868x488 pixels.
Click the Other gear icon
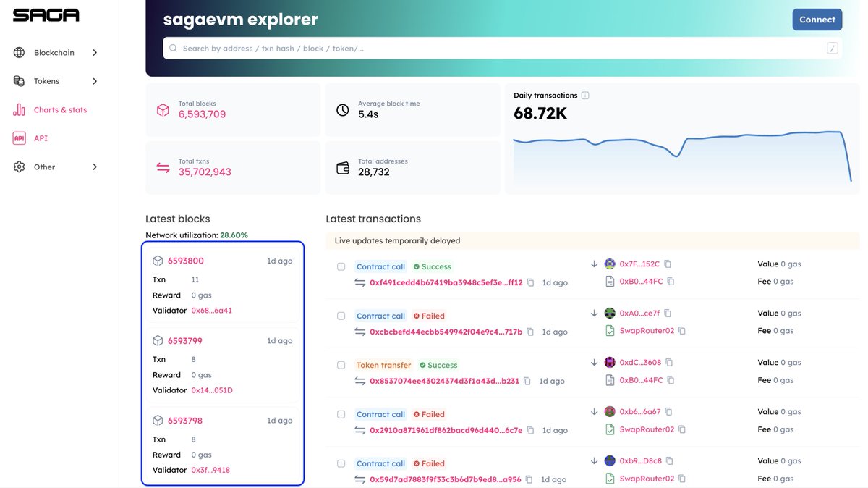tap(20, 167)
